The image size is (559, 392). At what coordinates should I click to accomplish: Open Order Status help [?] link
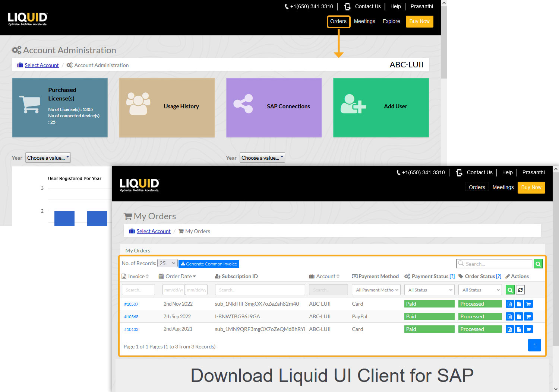[499, 276]
